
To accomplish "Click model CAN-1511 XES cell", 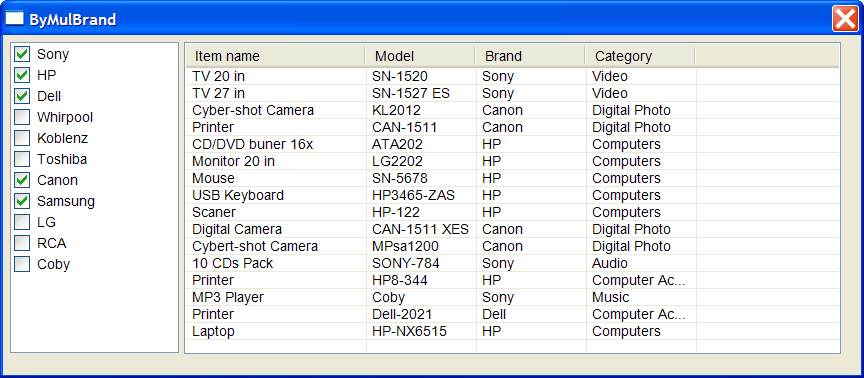I will tap(420, 229).
